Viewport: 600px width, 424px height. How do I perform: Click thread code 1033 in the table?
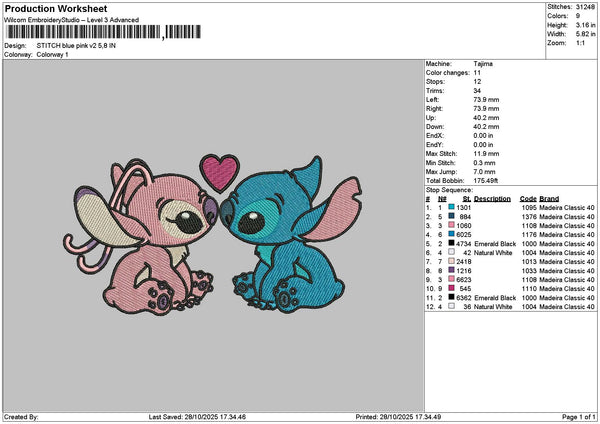[x=529, y=271]
